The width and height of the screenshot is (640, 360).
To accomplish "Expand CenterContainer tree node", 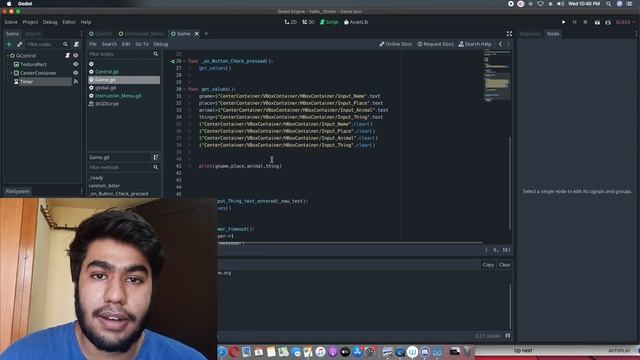I will point(11,73).
